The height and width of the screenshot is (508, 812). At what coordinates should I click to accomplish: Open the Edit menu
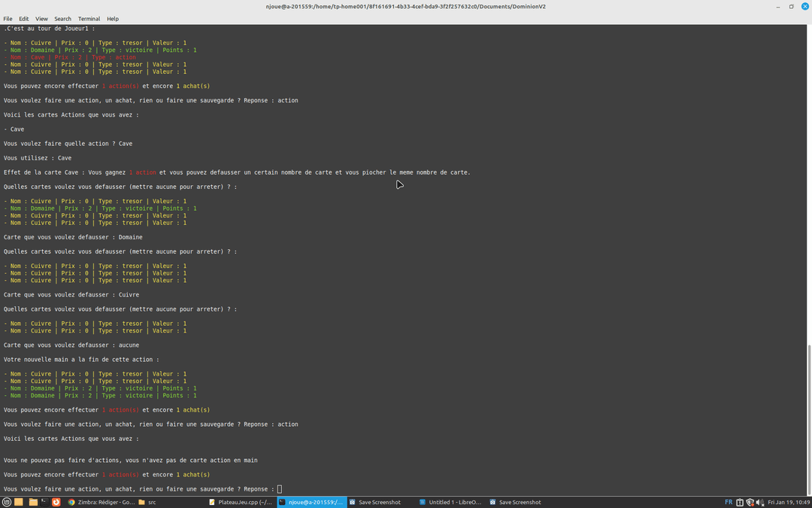pos(24,19)
